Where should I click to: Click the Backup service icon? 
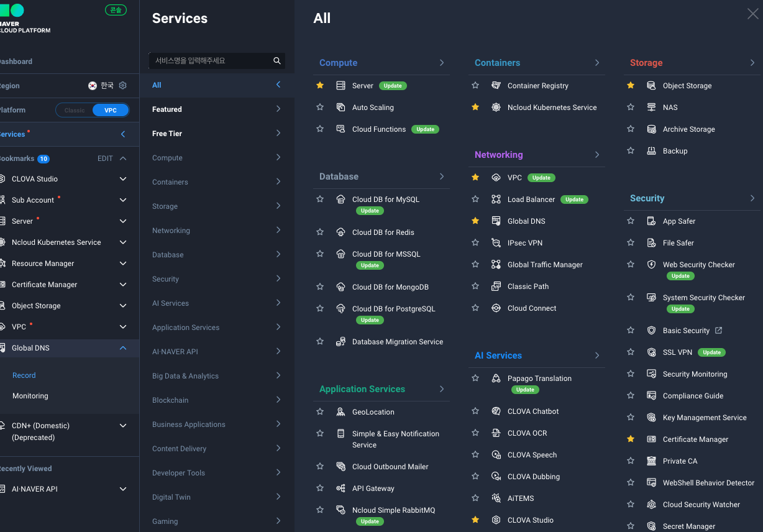[x=651, y=151]
